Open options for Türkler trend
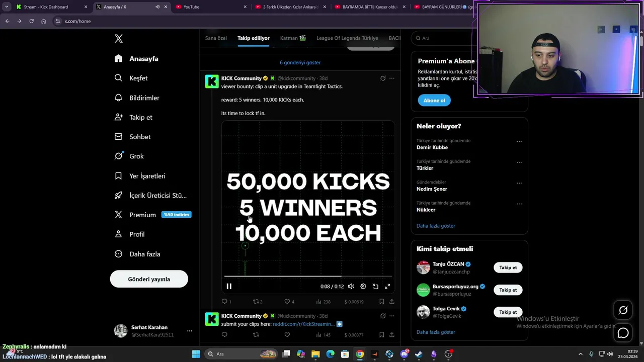This screenshot has height=362, width=644. coord(519,162)
